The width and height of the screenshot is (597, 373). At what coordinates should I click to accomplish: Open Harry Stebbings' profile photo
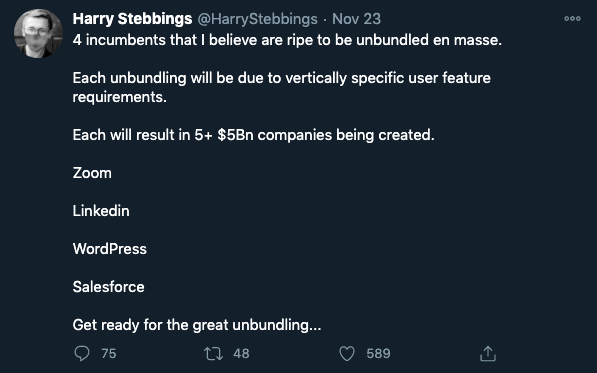click(x=38, y=33)
